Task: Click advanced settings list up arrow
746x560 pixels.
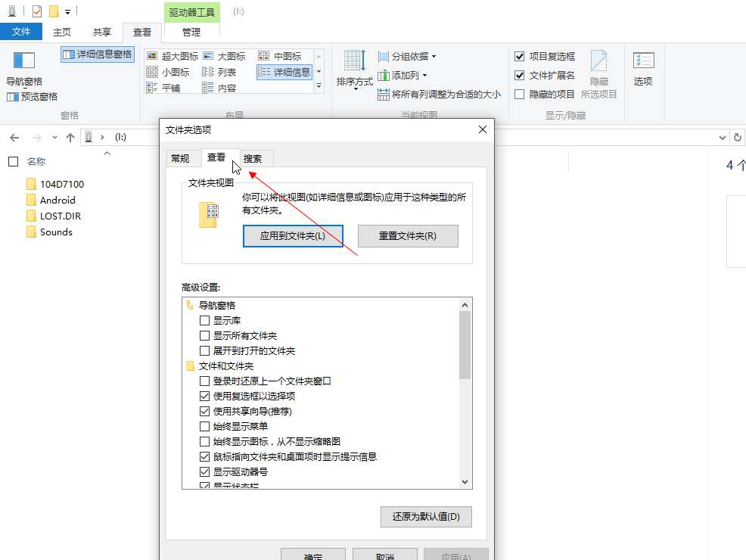Action: (x=465, y=305)
